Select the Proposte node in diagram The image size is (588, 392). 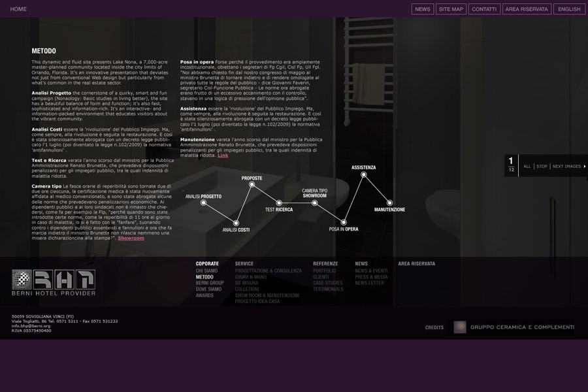pyautogui.click(x=252, y=184)
